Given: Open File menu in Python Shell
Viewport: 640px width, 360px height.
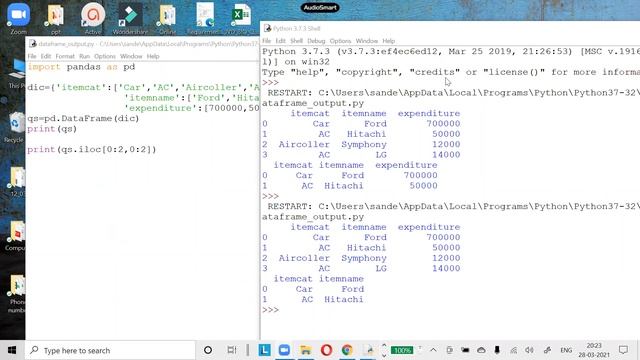Looking at the screenshot, I should (x=267, y=41).
